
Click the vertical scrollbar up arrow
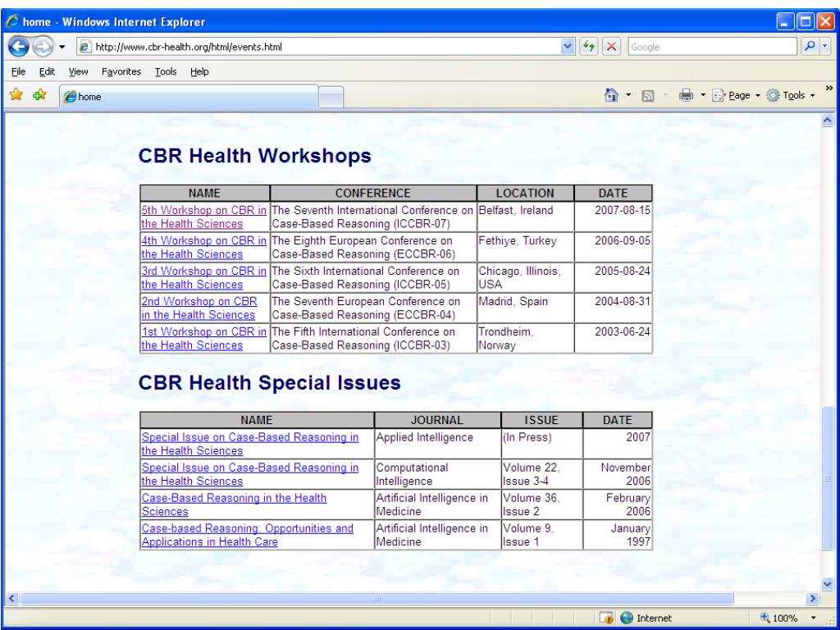pyautogui.click(x=828, y=121)
